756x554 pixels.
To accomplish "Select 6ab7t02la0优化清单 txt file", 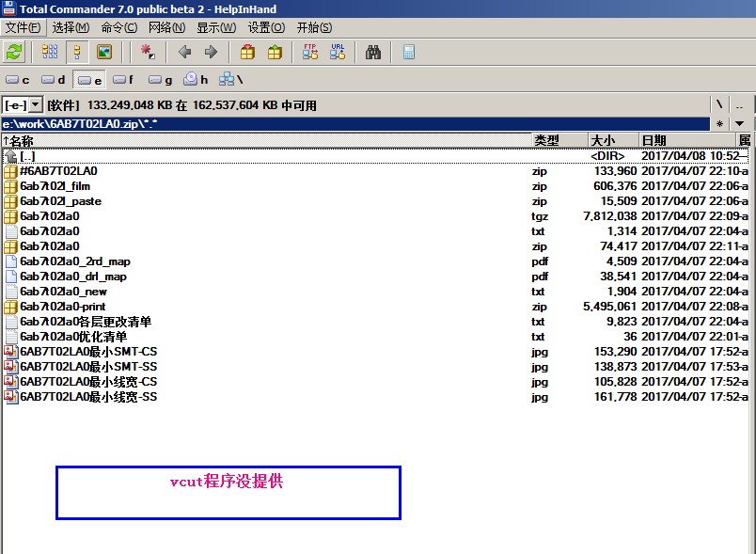I will [376, 337].
